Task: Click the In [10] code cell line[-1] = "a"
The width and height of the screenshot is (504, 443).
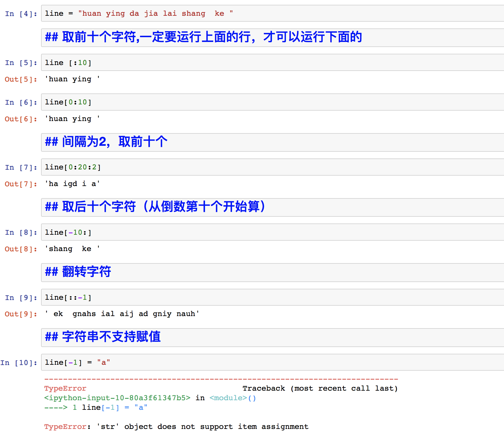Action: pyautogui.click(x=273, y=362)
